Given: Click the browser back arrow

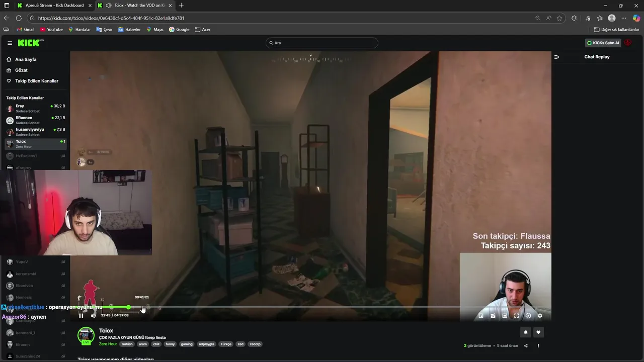Looking at the screenshot, I should (x=7, y=18).
